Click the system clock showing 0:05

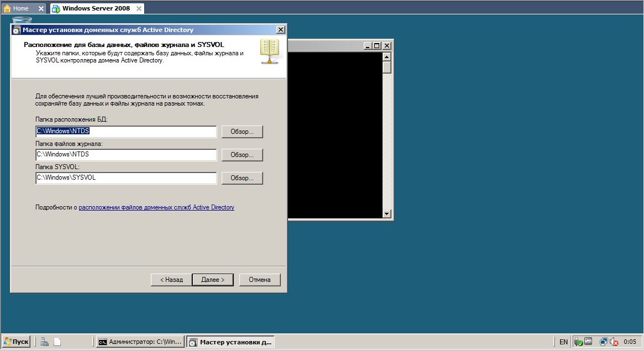coord(630,342)
